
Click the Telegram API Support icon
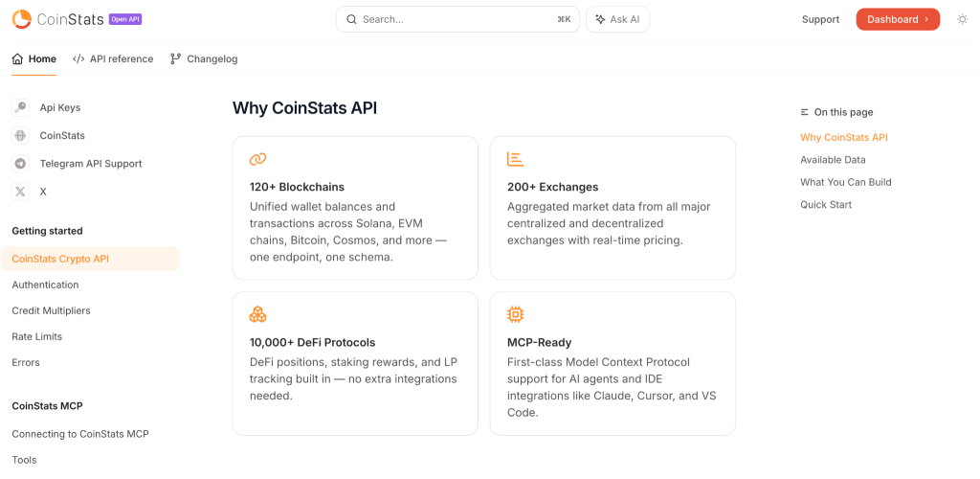[x=20, y=163]
